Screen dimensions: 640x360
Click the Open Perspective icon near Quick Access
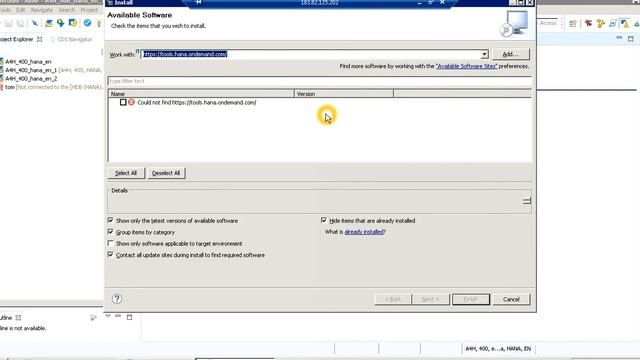573,24
